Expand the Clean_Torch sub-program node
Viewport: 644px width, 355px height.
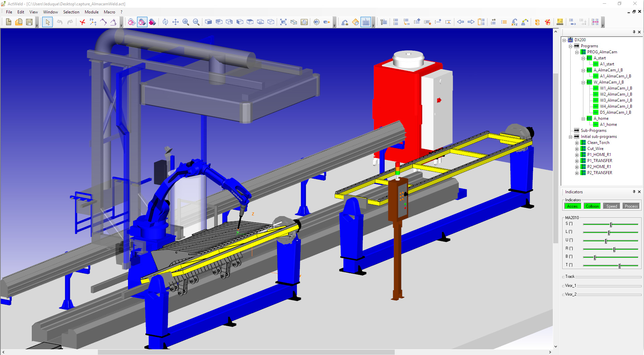[x=577, y=143]
